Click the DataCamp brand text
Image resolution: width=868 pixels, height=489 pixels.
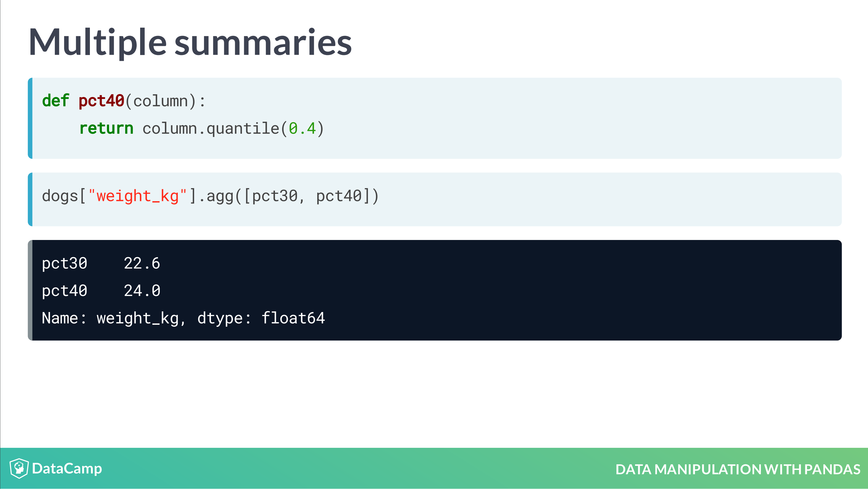(x=67, y=469)
